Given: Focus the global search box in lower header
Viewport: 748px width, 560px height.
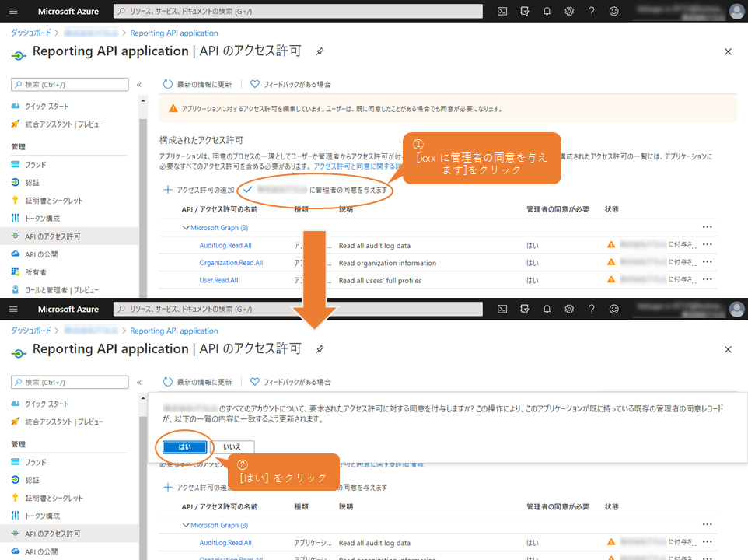Looking at the screenshot, I should tap(298, 309).
